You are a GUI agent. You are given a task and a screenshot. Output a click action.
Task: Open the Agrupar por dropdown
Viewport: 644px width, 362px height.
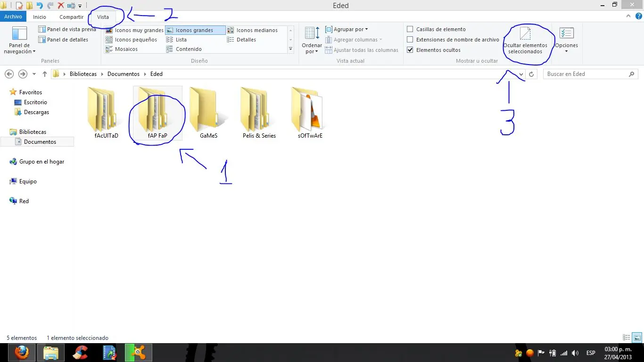[347, 29]
